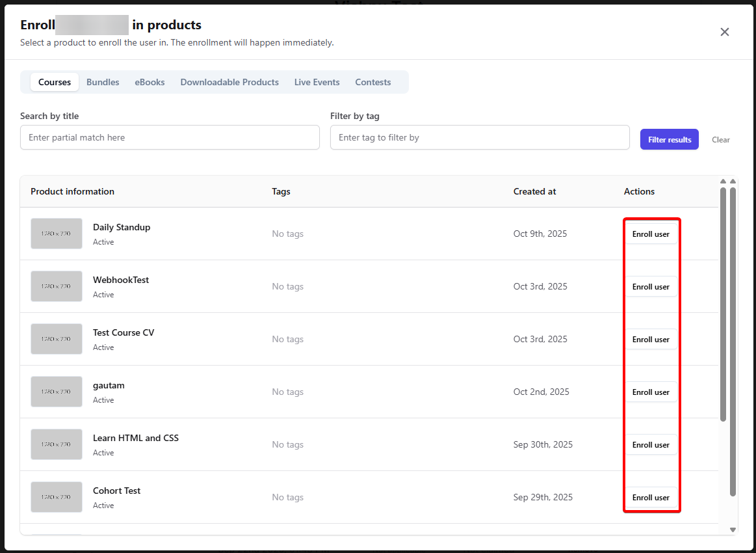Open the eBooks tab
The height and width of the screenshot is (553, 756).
point(150,82)
